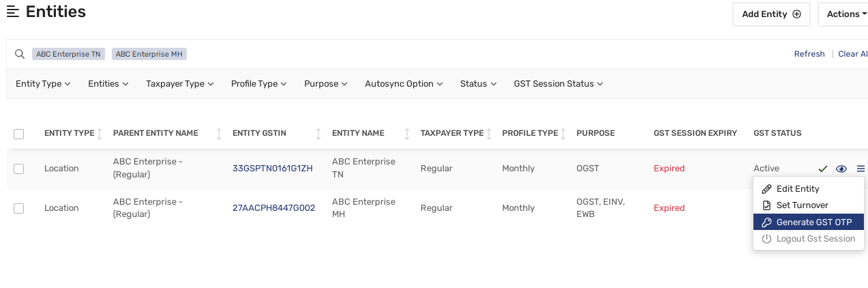
Task: Check the ABC Enterprise TN row checkbox
Action: point(19,169)
